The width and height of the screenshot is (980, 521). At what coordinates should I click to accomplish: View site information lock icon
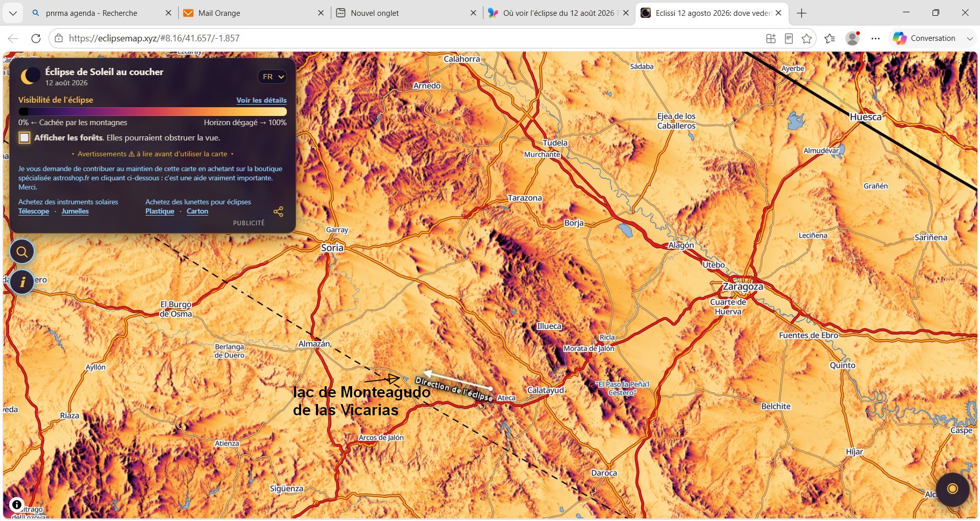pos(59,38)
